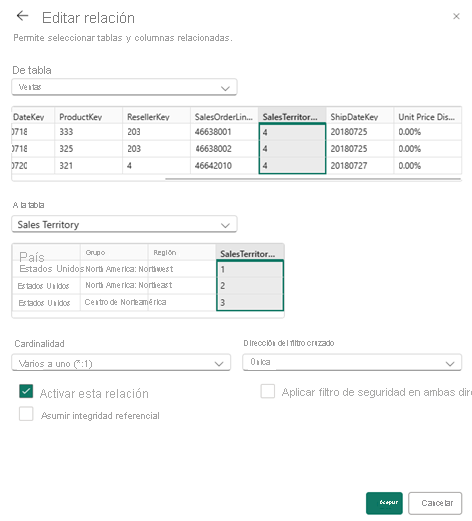
Task: Click North America: Northeast cell
Action: click(129, 285)
